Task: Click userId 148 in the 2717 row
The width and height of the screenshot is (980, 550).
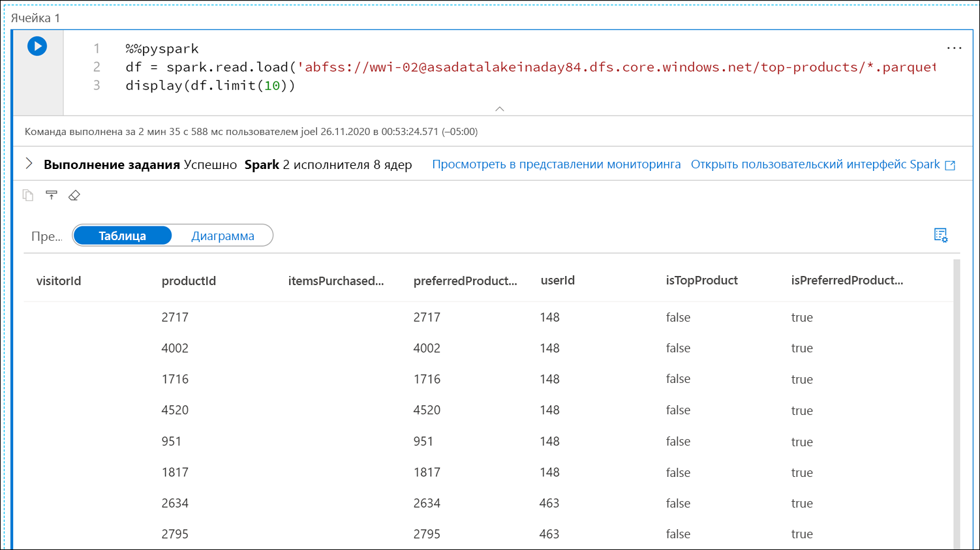Action: 549,318
